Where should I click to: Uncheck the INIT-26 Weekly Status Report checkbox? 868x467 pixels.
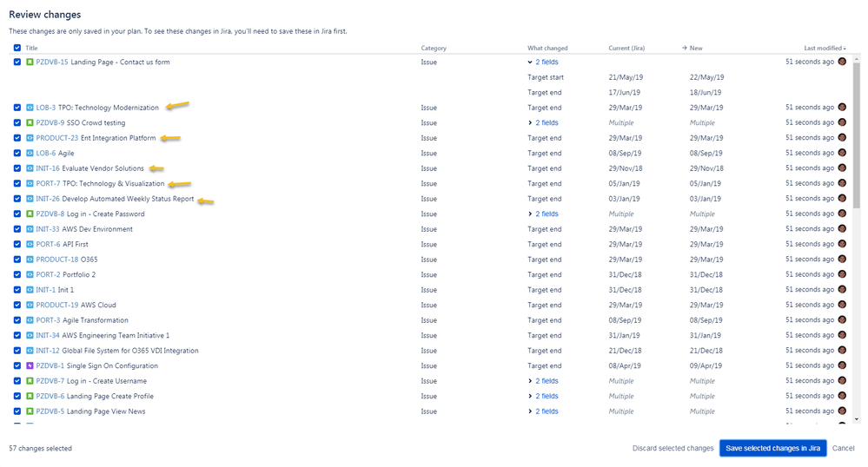(x=17, y=199)
